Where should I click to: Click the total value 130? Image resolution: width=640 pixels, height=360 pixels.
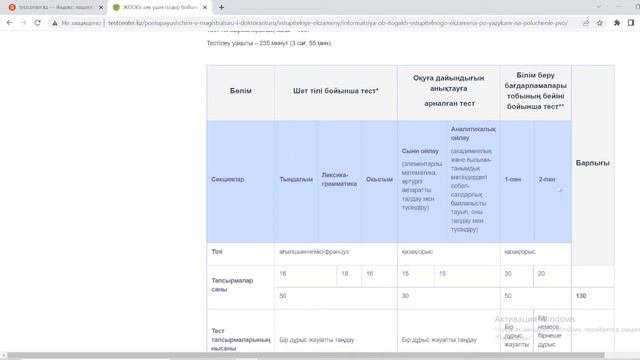(x=581, y=296)
